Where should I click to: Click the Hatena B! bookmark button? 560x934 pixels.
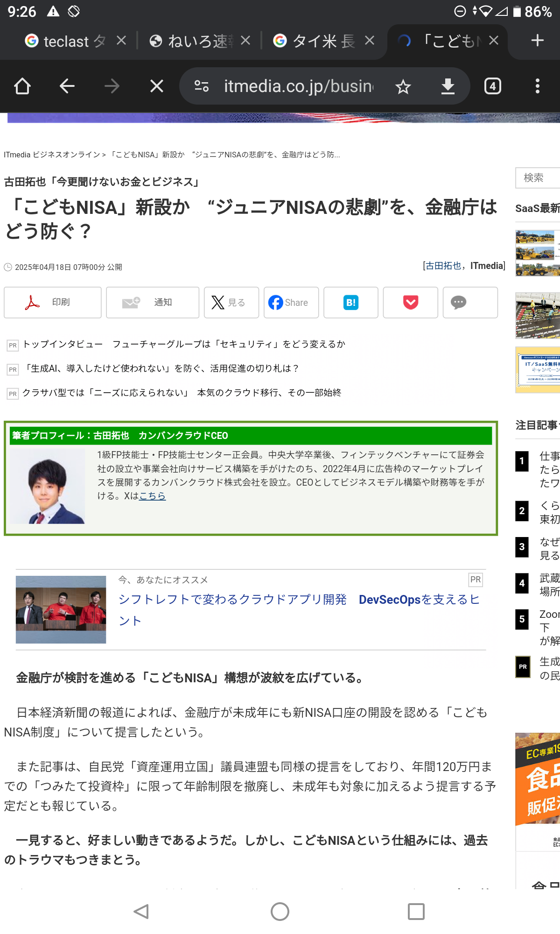[351, 303]
